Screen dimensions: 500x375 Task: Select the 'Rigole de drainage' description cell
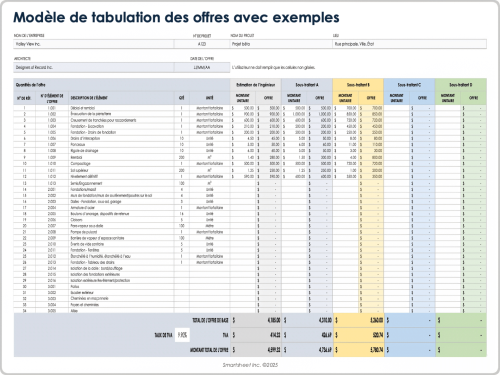pyautogui.click(x=121, y=151)
